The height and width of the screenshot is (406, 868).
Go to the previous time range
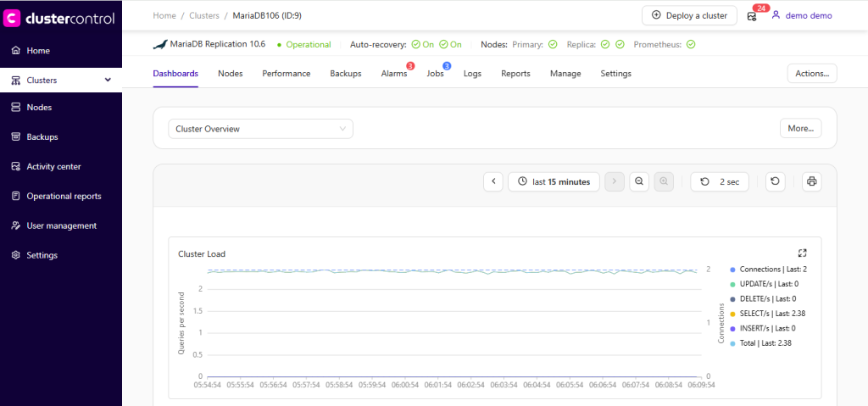tap(492, 181)
